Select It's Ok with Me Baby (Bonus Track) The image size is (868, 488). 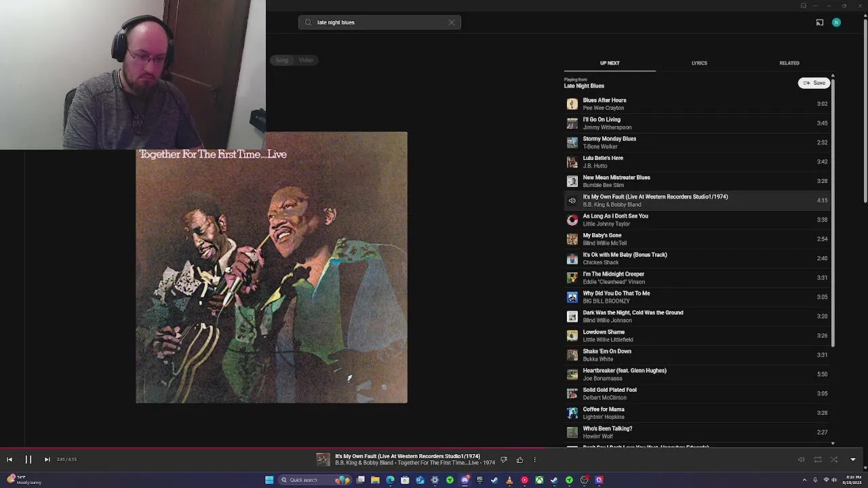697,258
